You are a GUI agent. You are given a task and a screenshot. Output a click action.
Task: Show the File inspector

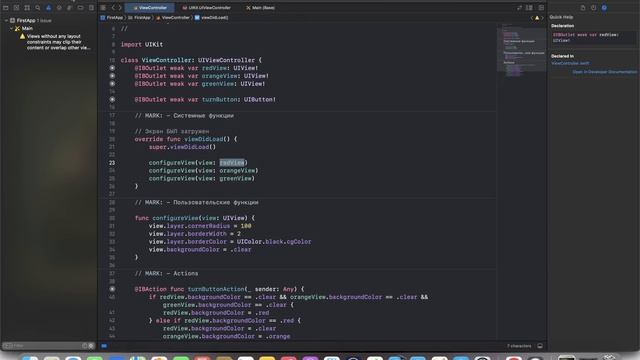[x=583, y=8]
